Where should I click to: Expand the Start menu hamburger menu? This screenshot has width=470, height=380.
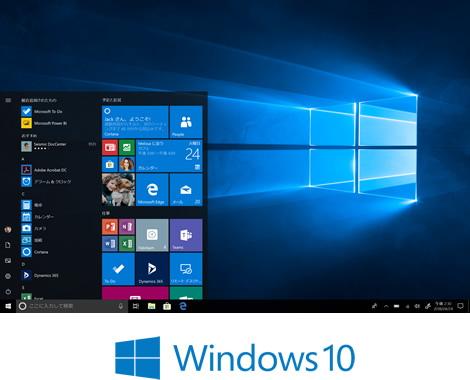(8, 100)
